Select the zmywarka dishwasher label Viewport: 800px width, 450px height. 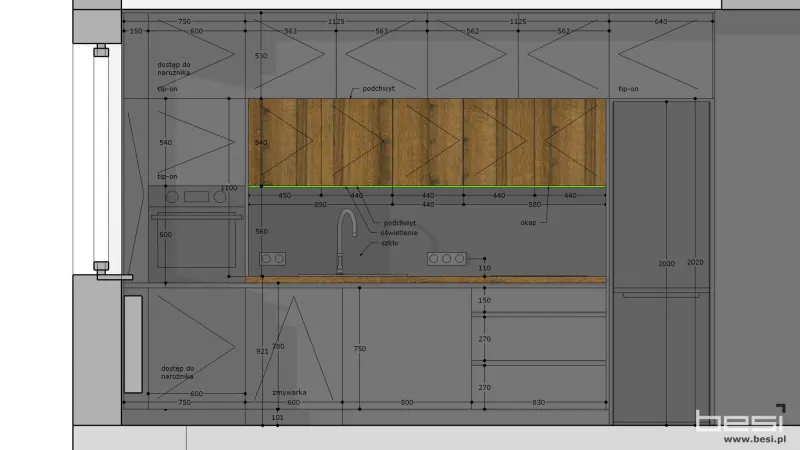[289, 392]
